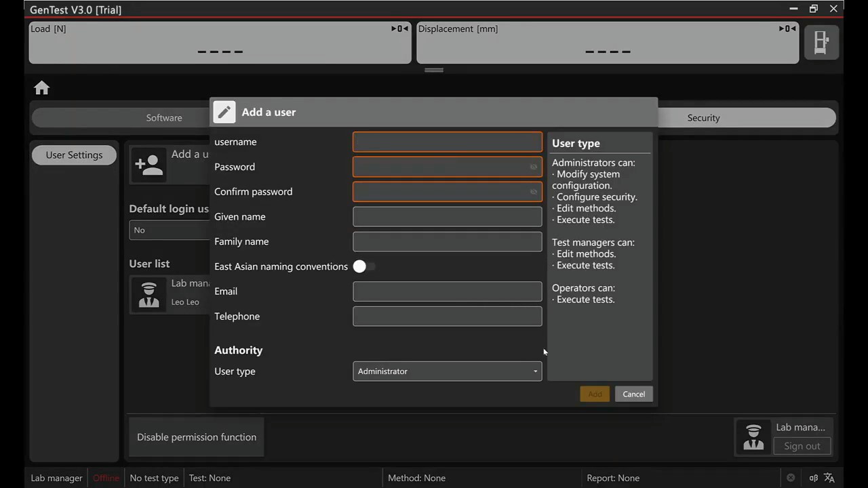Open the User type dropdown
Screen dimensions: 868x488
447,371
